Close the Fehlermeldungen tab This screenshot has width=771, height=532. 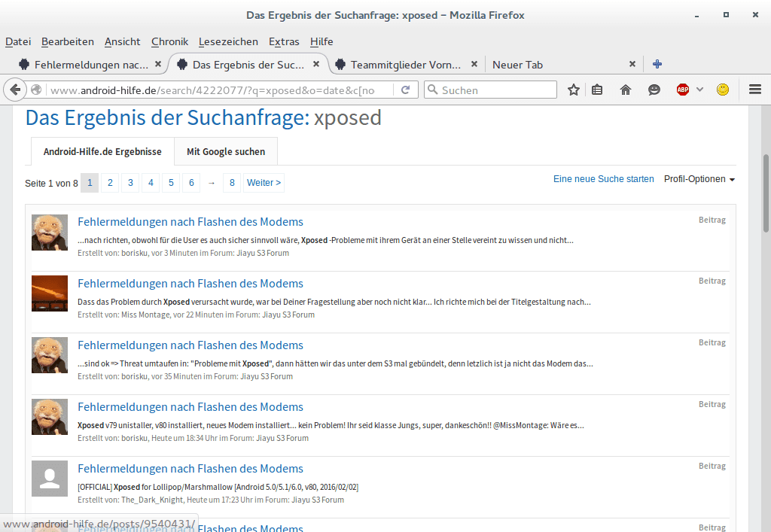(x=158, y=65)
